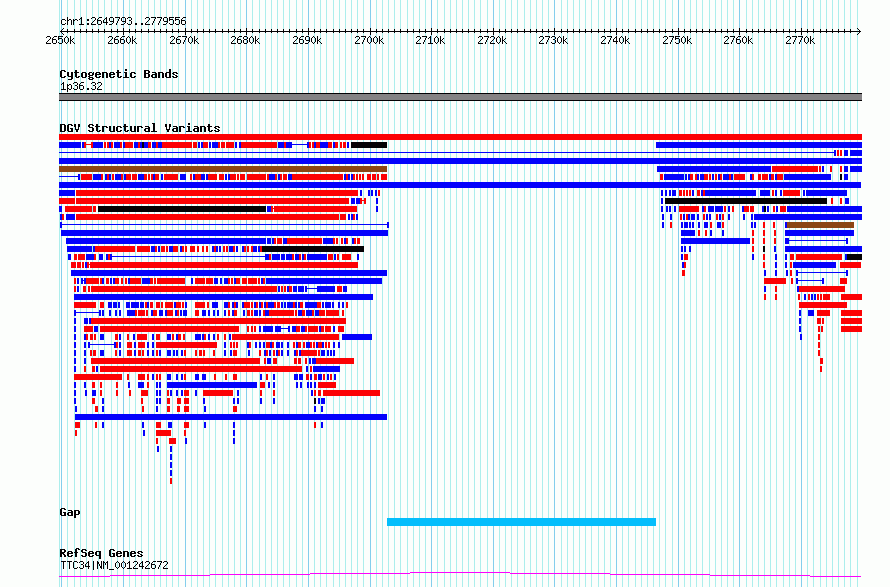
Task: Open the Cytogenetic Bands track title
Action: [x=119, y=74]
